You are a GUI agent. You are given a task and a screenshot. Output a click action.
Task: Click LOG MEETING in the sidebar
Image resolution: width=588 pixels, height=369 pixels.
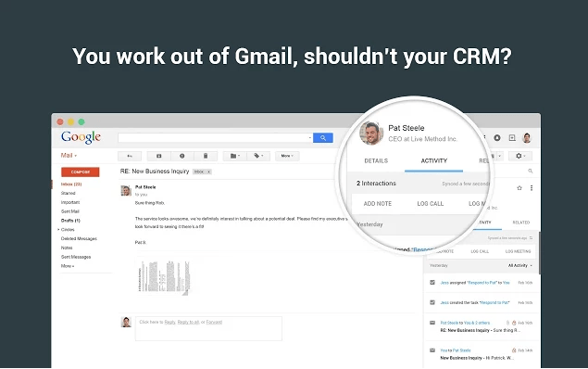tap(518, 251)
